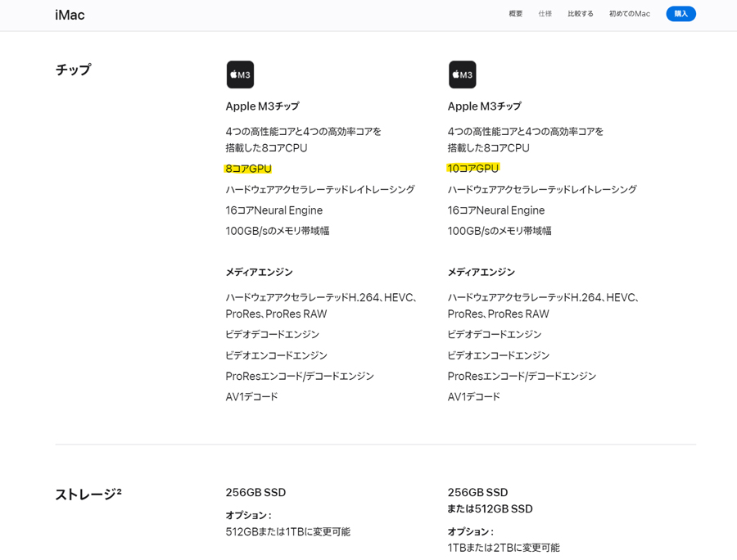Open 初めてのMac link in nav

tap(630, 14)
